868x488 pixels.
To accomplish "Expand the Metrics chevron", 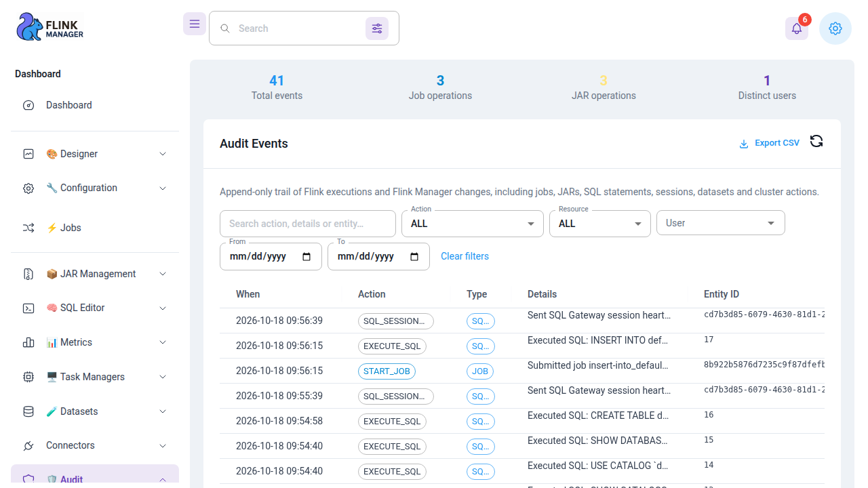I will 163,342.
